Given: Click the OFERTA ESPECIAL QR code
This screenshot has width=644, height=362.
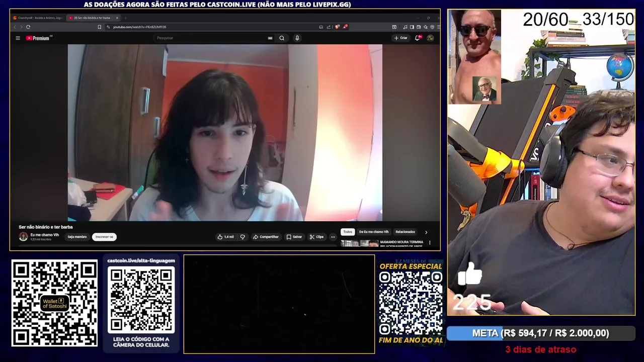Looking at the screenshot, I should 411,303.
